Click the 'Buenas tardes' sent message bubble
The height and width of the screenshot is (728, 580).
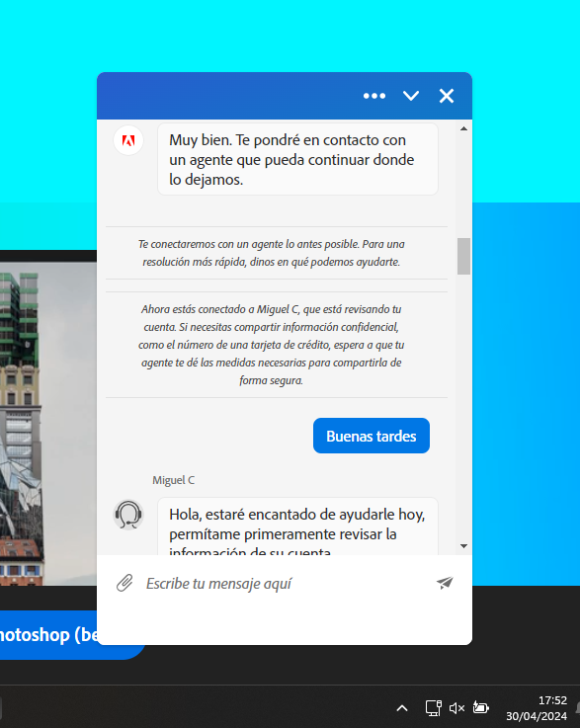[x=372, y=436]
